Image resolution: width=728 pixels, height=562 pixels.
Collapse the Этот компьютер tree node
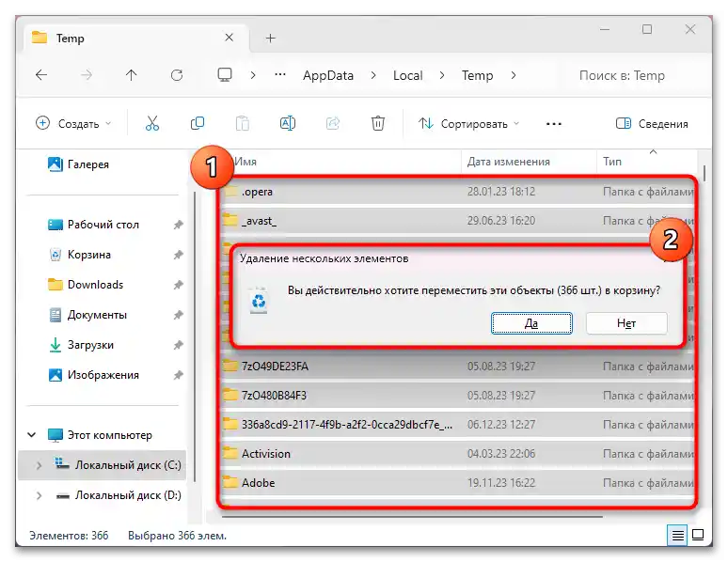pos(32,435)
